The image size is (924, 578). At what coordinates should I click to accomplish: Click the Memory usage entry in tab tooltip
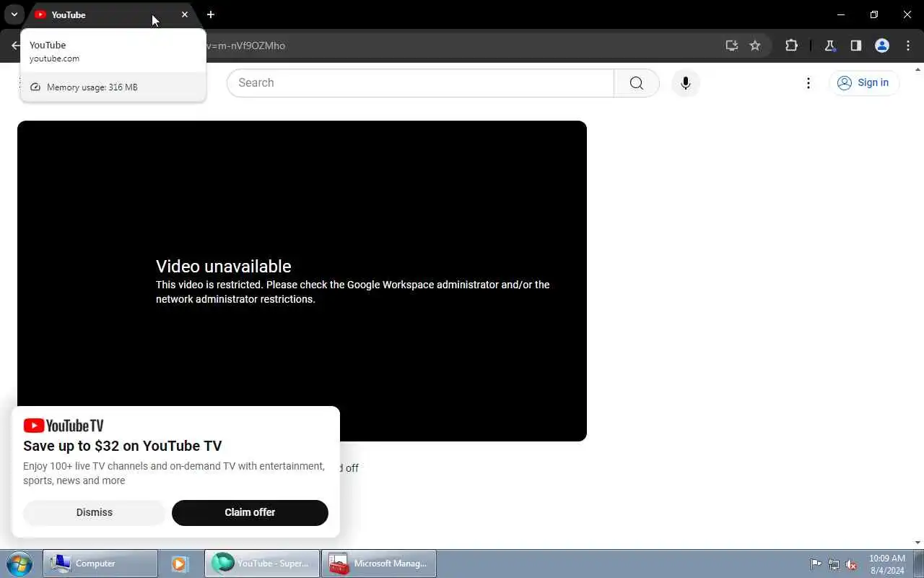tap(113, 87)
